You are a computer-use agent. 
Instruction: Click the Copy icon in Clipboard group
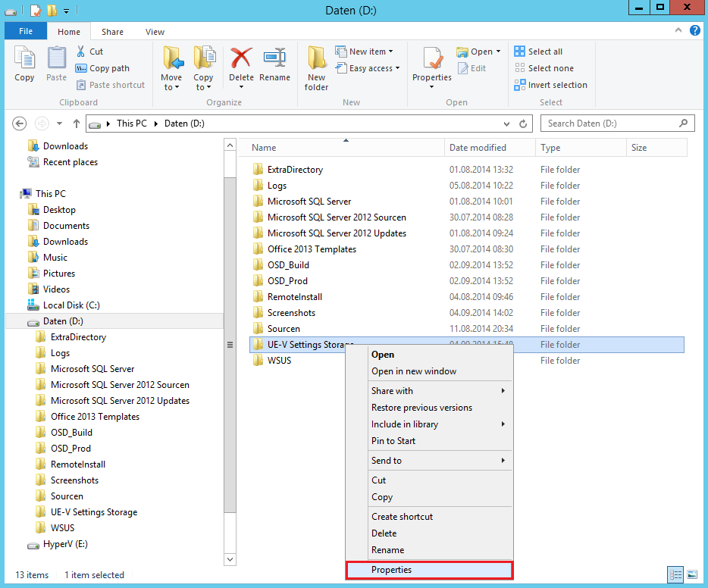coord(24,58)
